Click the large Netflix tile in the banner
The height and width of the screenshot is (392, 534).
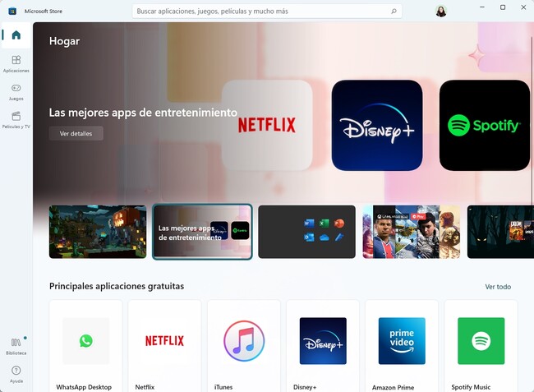click(267, 125)
